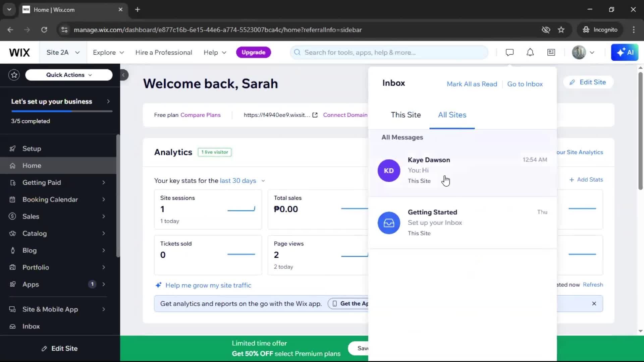Switch to the All Sites tab

tap(452, 115)
